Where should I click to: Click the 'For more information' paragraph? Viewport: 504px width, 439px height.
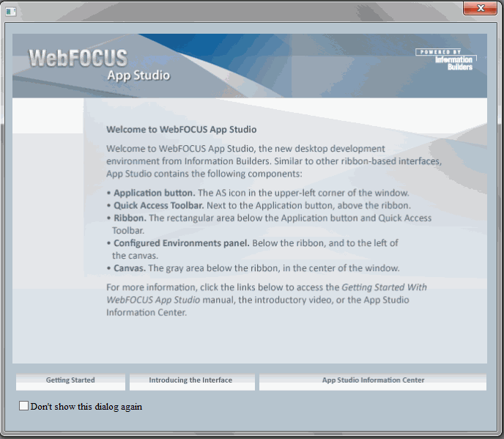tap(267, 300)
